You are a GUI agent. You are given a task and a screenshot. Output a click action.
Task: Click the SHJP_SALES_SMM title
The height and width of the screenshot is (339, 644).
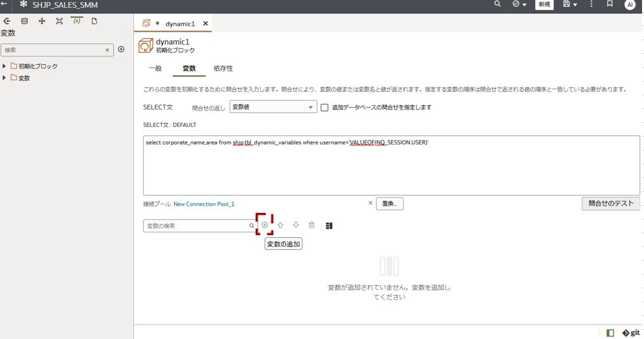(x=65, y=5)
